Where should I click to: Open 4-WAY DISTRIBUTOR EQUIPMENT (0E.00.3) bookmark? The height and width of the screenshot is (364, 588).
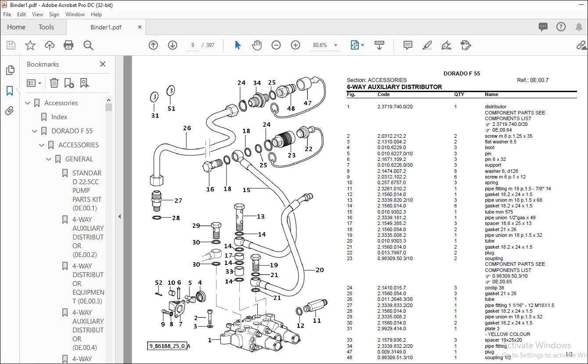point(88,284)
